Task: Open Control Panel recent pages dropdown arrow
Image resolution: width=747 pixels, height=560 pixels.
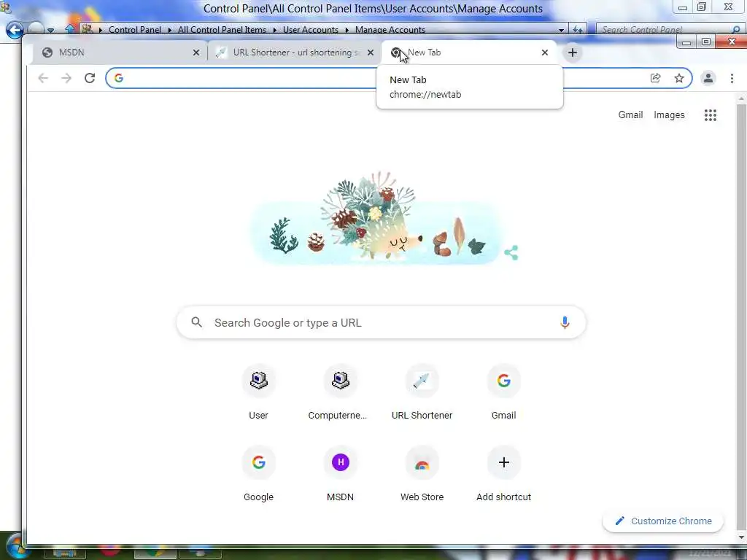Action: pos(50,31)
